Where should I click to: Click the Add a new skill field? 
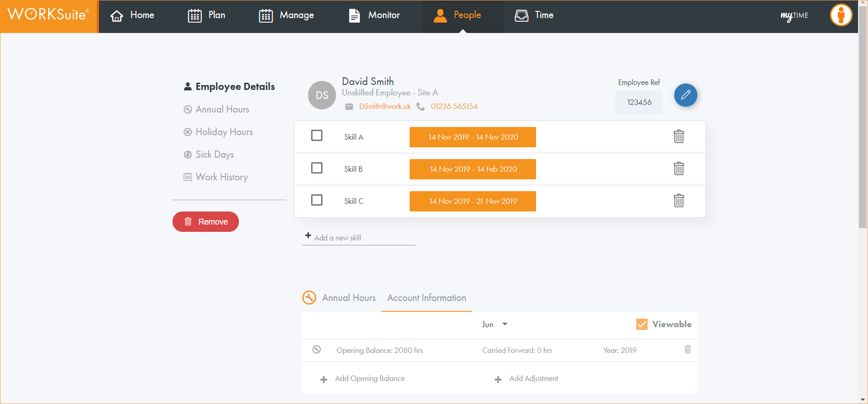click(x=359, y=238)
